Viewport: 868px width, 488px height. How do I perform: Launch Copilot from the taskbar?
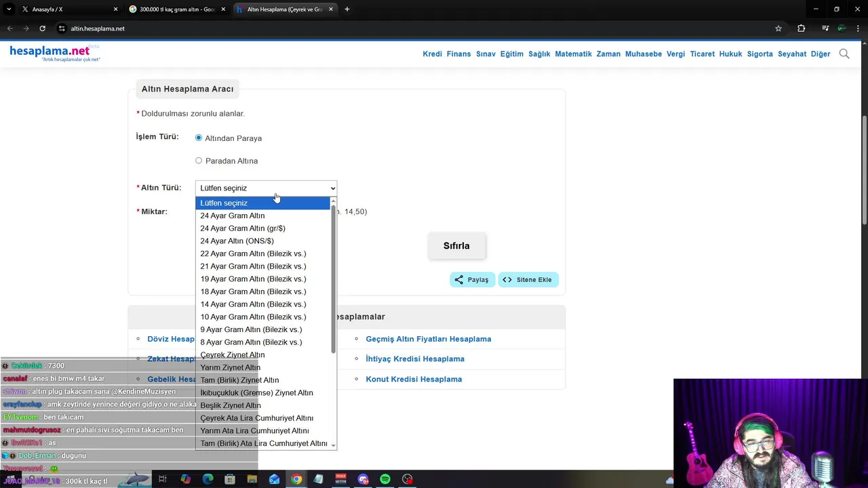[185, 479]
